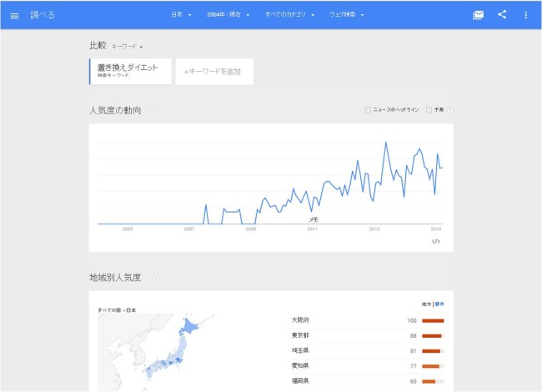
Task: Click the すべての国 breadcrumb link
Action: 108,309
